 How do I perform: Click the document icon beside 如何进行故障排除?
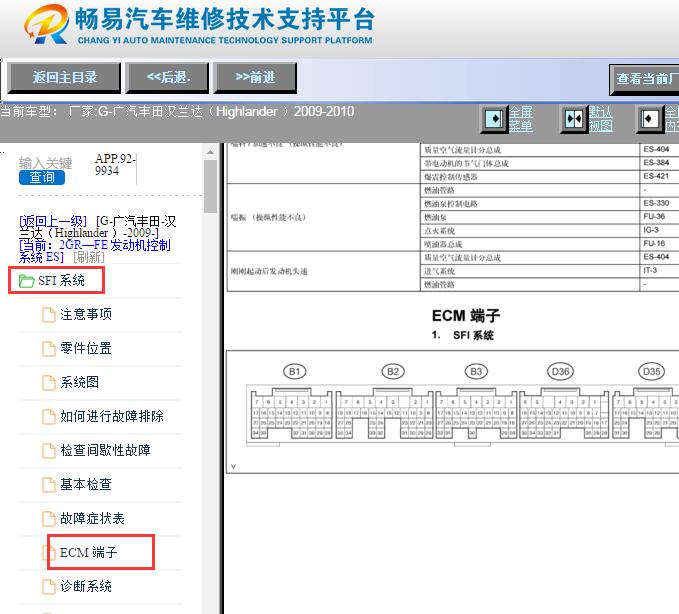tap(48, 417)
